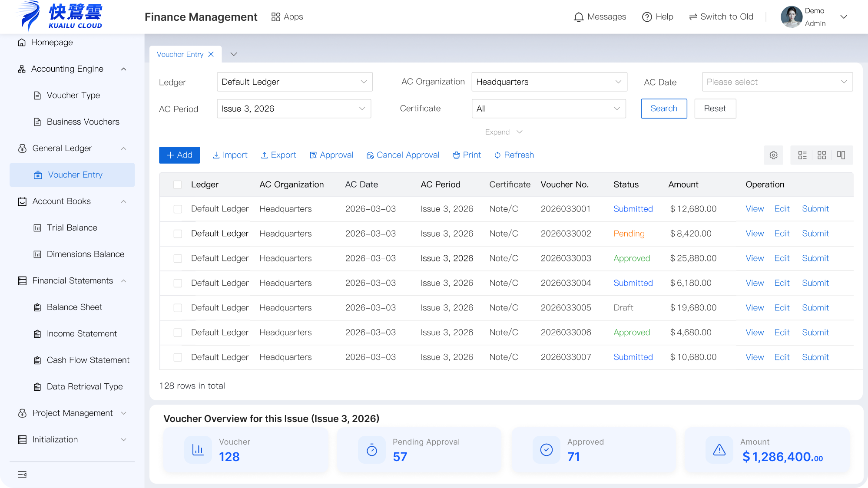Open the user account dropdown chevron
Image resolution: width=868 pixels, height=488 pixels.
[x=844, y=17]
